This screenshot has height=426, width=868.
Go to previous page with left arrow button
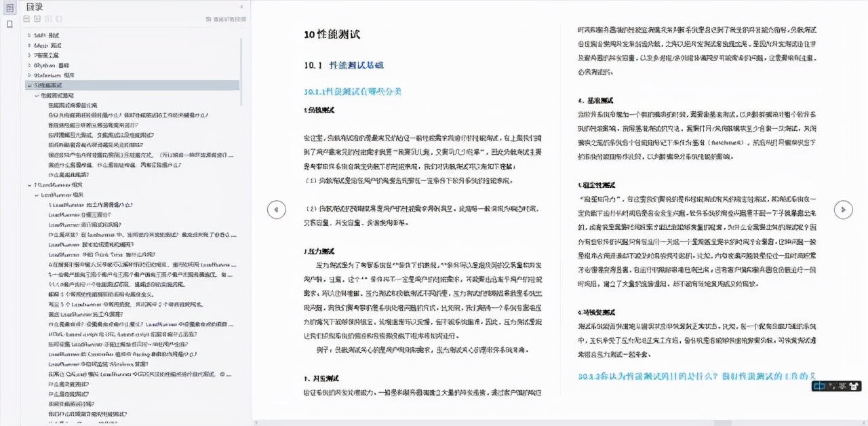pos(276,210)
